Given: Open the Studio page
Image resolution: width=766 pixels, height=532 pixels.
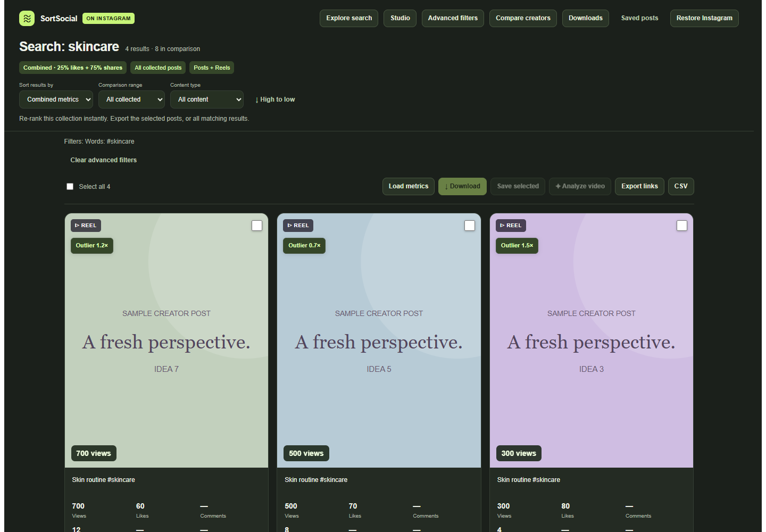Looking at the screenshot, I should 400,18.
